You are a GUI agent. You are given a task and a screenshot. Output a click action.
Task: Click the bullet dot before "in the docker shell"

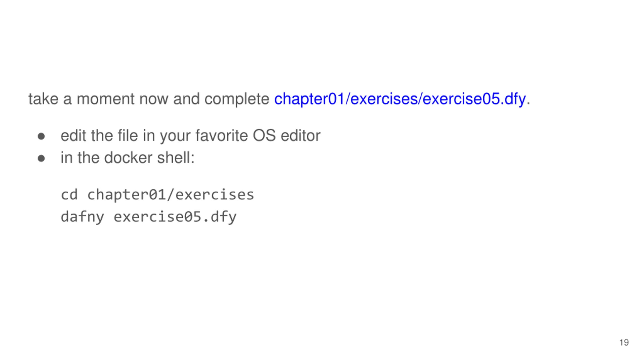click(41, 159)
